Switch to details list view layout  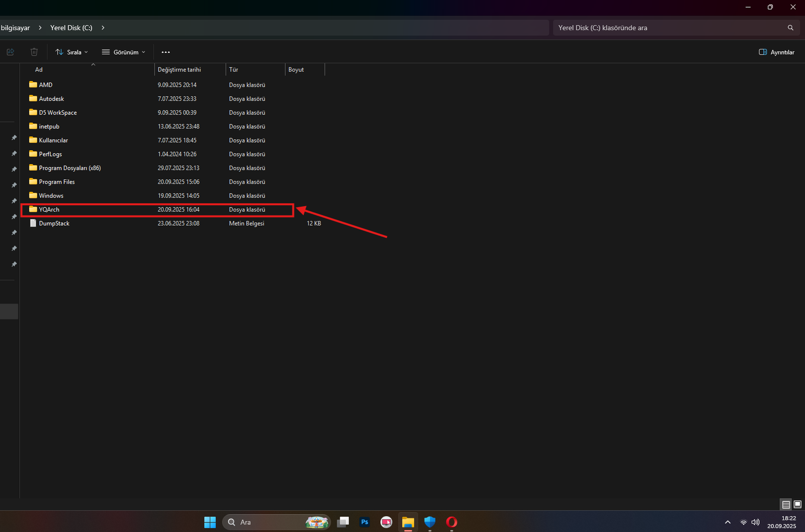pos(785,504)
